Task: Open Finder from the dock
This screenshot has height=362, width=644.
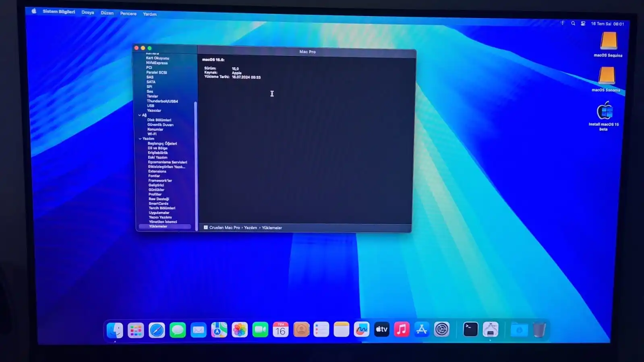Action: (115, 330)
